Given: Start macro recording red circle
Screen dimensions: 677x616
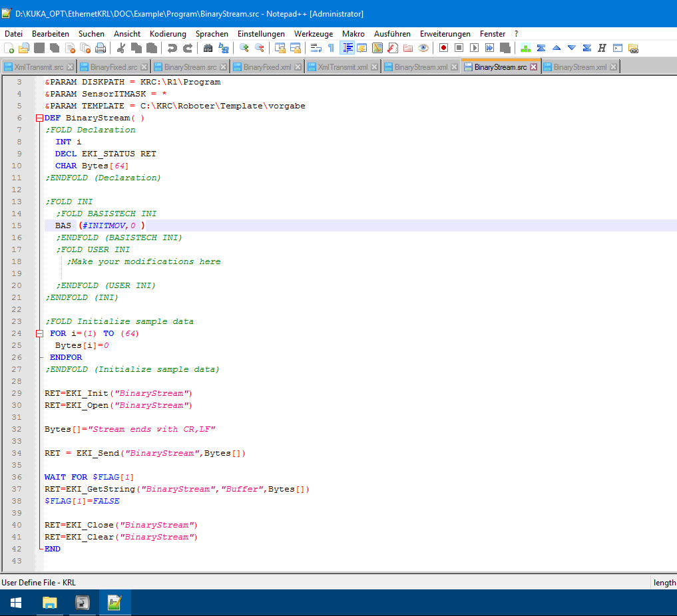Looking at the screenshot, I should tap(443, 48).
